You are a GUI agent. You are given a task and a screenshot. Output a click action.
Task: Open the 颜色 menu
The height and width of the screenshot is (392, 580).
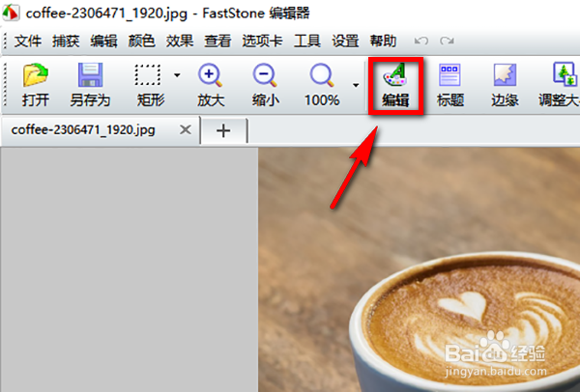(141, 41)
